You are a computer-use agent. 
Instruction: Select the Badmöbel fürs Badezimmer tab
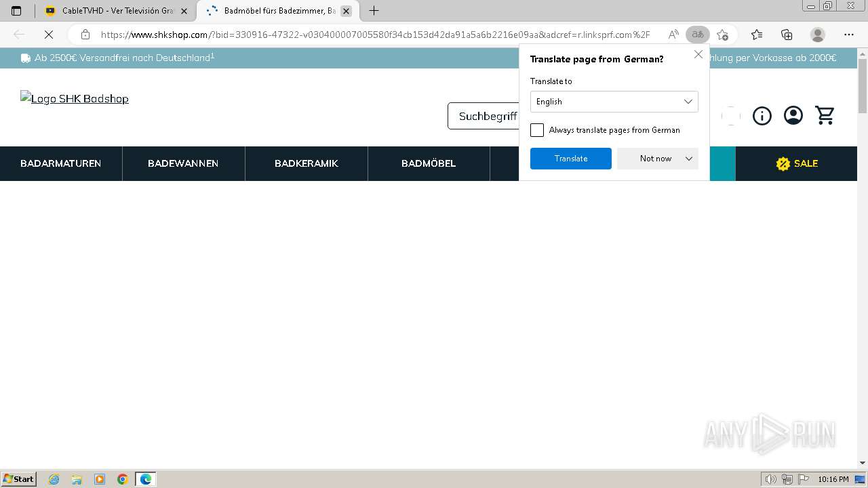[x=277, y=11]
